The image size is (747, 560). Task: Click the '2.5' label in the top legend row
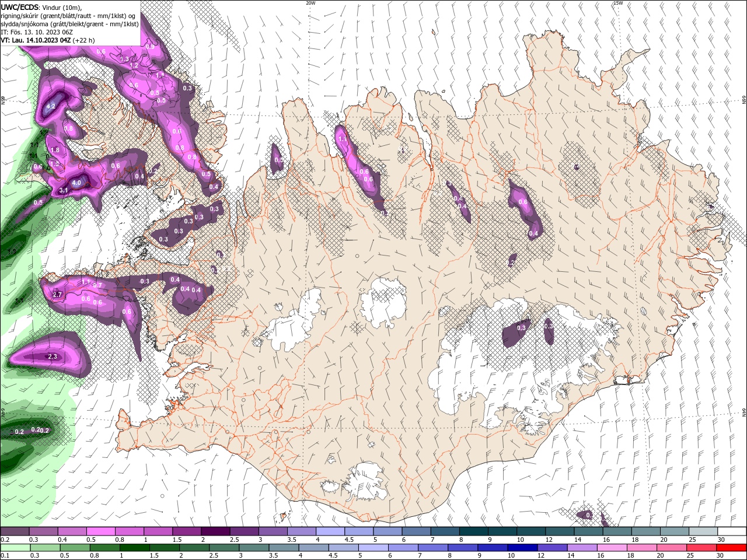click(x=234, y=540)
